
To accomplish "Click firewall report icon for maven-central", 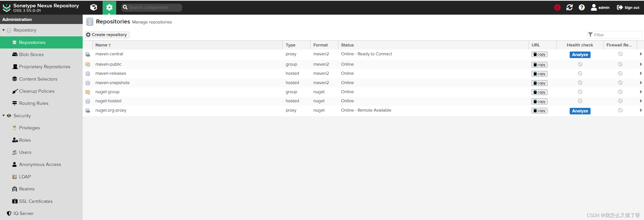I will 620,54.
